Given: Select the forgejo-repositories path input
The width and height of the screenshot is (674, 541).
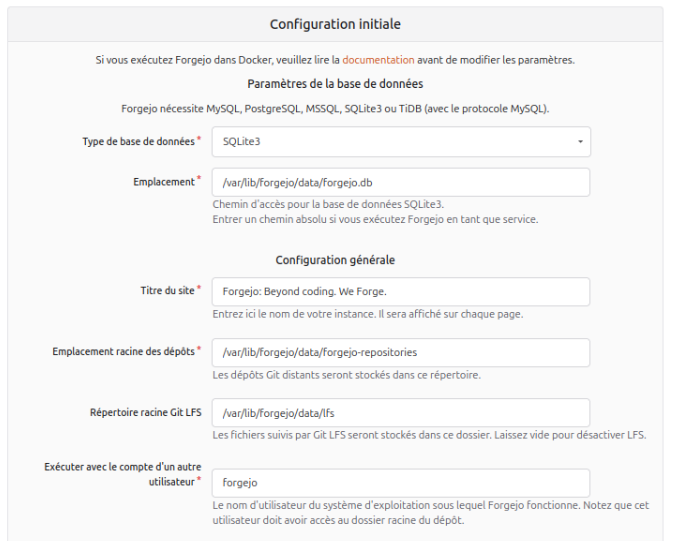Looking at the screenshot, I should tap(401, 352).
